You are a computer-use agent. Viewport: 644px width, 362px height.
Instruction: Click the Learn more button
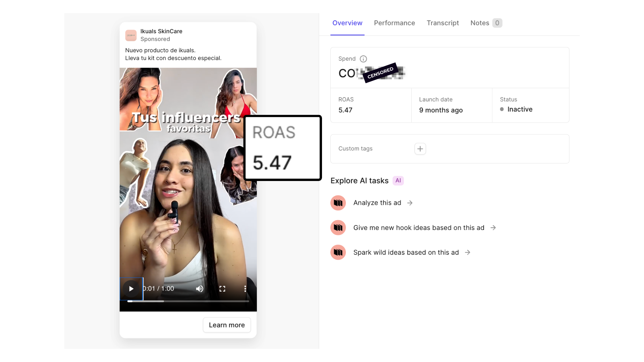click(227, 325)
